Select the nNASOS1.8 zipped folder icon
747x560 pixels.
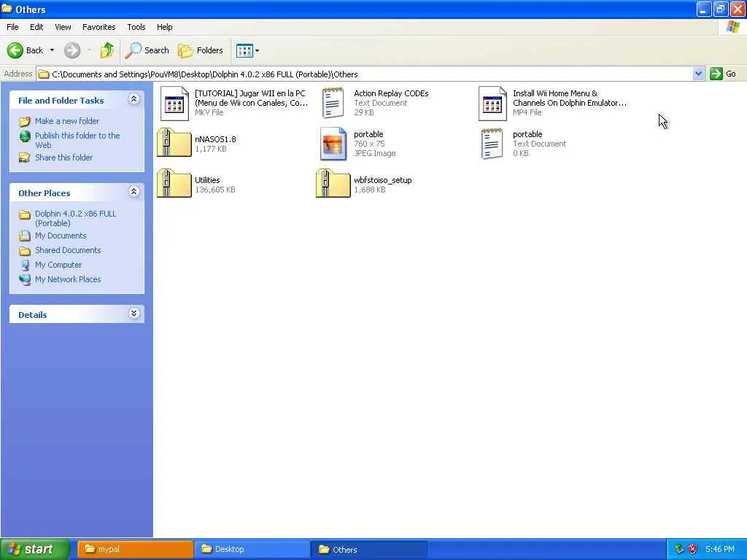(x=174, y=142)
